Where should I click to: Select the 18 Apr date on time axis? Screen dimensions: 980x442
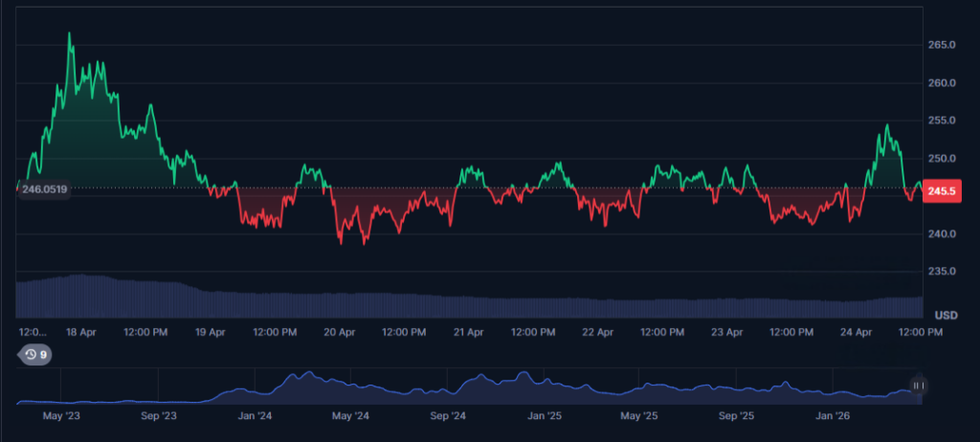click(x=80, y=332)
